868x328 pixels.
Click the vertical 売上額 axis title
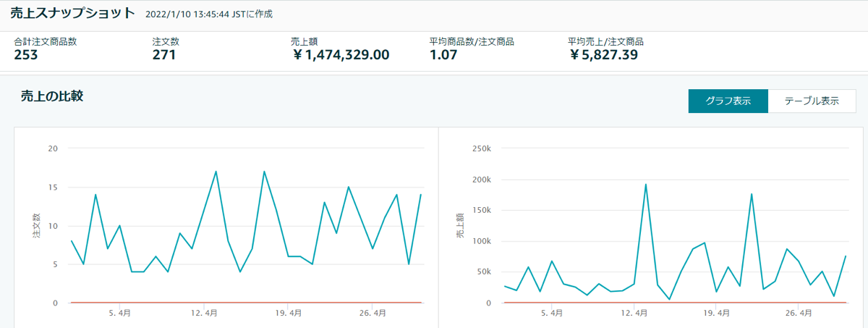(x=460, y=226)
